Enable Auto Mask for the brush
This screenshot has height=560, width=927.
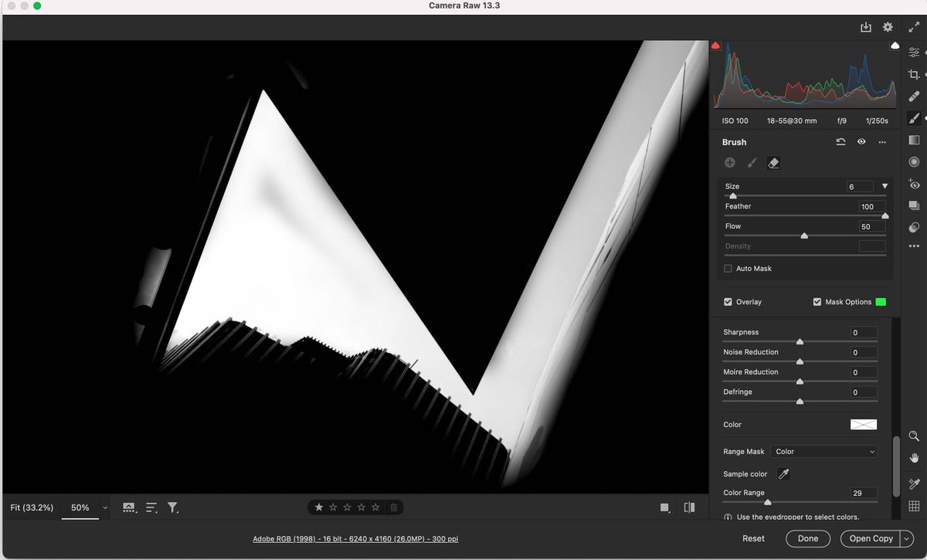pos(727,268)
